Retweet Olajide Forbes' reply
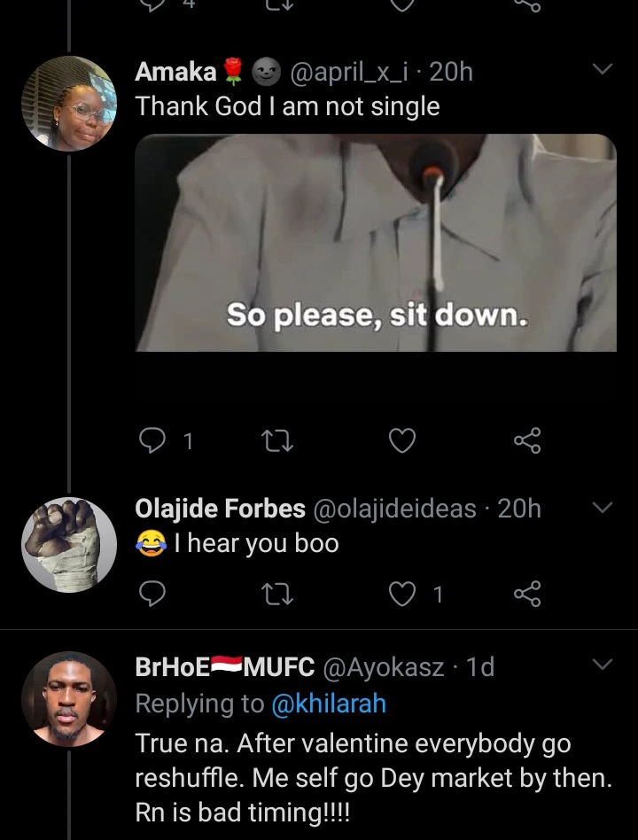The width and height of the screenshot is (638, 840). (x=277, y=594)
